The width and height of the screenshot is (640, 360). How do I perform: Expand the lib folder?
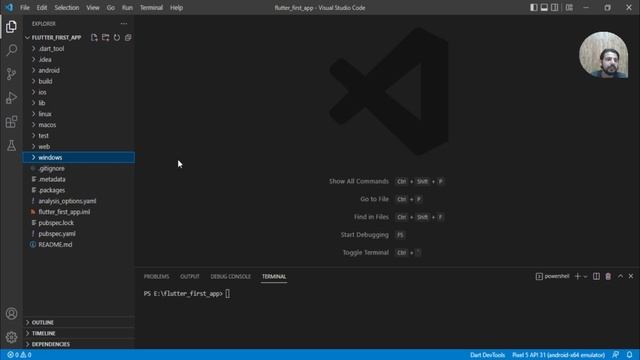tap(78, 103)
